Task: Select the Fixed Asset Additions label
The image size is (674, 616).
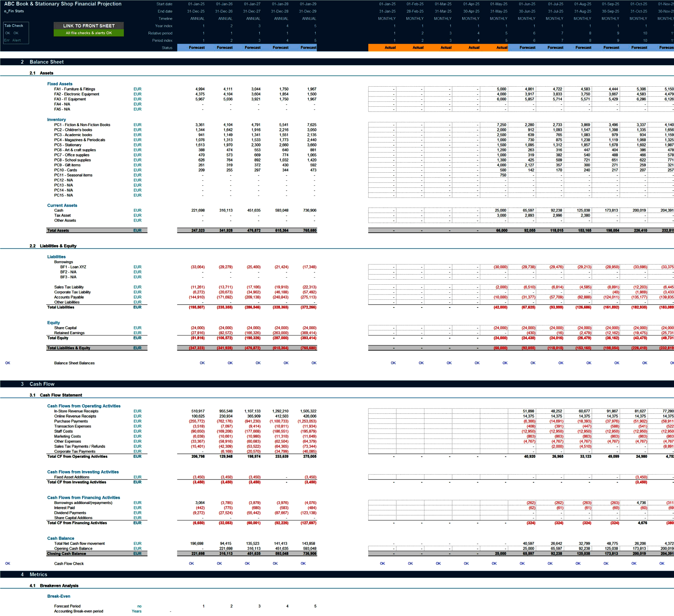Action: point(72,477)
